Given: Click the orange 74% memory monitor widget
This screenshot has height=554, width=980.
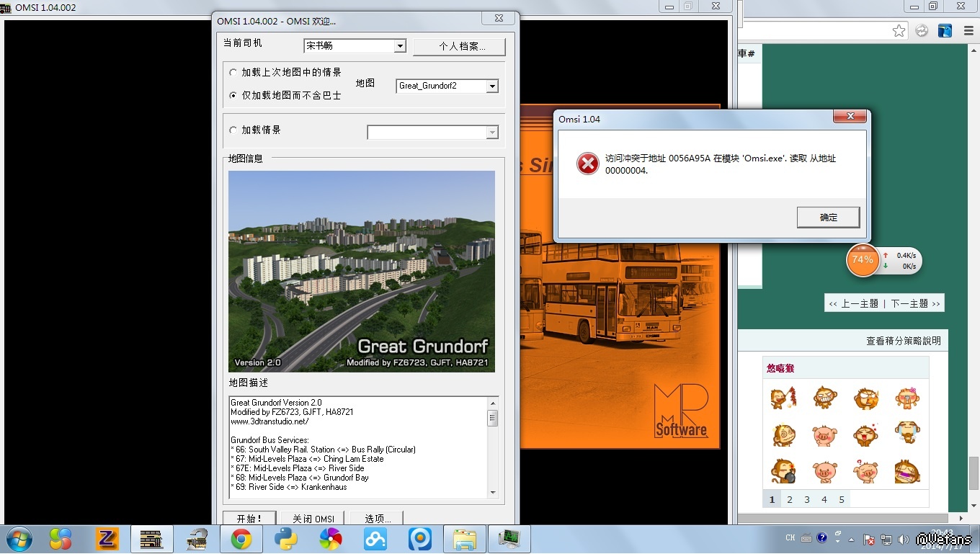Looking at the screenshot, I should (x=863, y=260).
